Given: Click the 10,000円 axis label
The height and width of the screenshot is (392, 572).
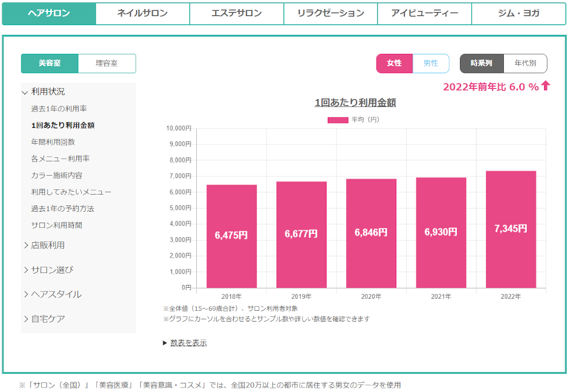Looking at the screenshot, I should 178,128.
